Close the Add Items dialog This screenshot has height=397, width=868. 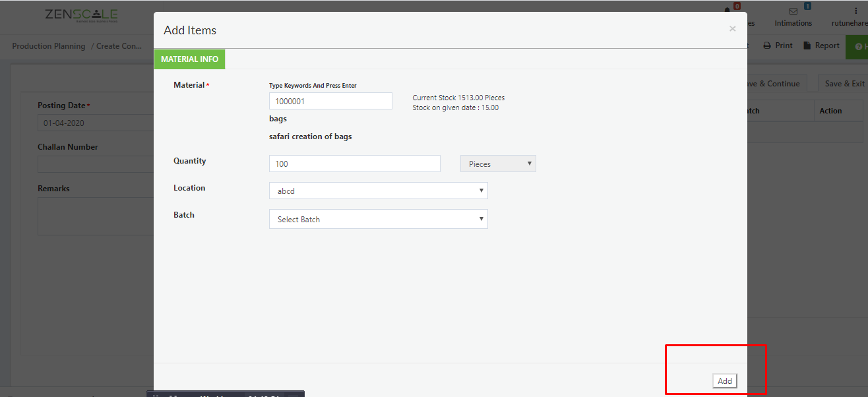tap(732, 29)
